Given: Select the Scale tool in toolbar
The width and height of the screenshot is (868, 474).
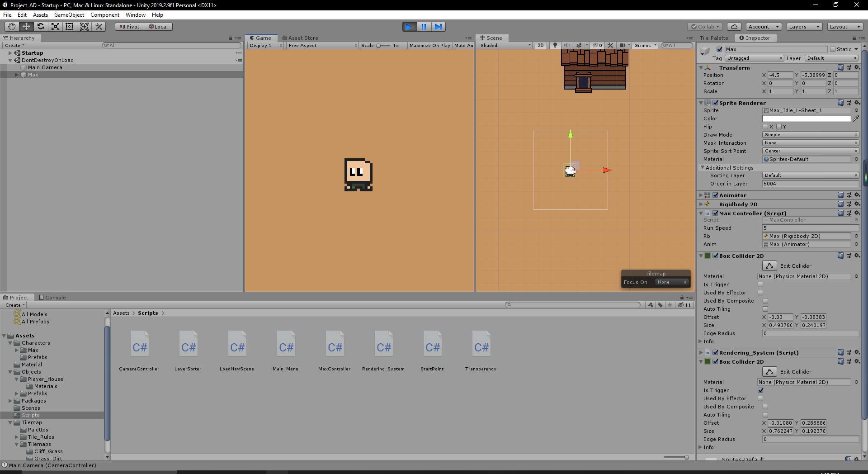Looking at the screenshot, I should pos(55,27).
